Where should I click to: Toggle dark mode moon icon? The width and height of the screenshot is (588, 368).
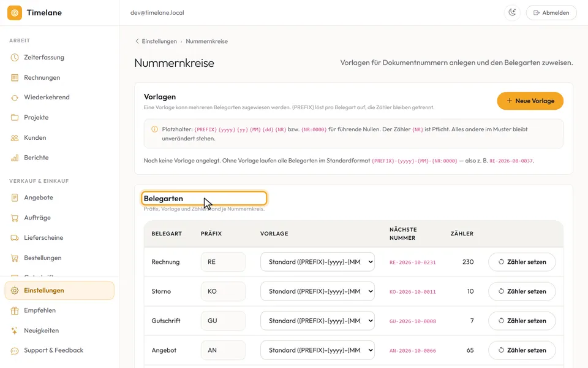[x=512, y=13]
